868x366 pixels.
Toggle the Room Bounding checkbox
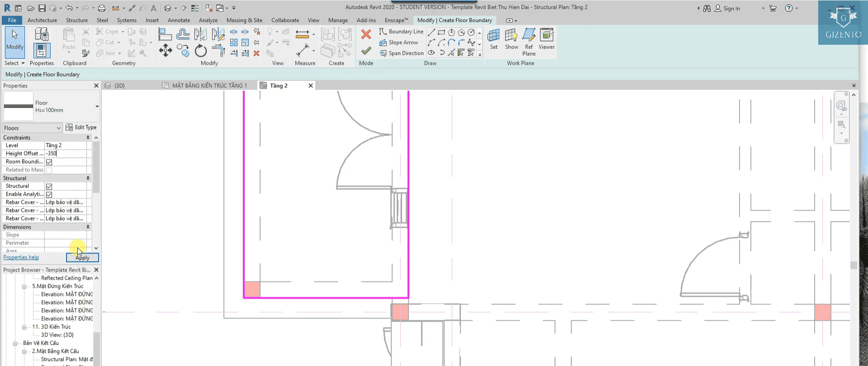(x=49, y=162)
